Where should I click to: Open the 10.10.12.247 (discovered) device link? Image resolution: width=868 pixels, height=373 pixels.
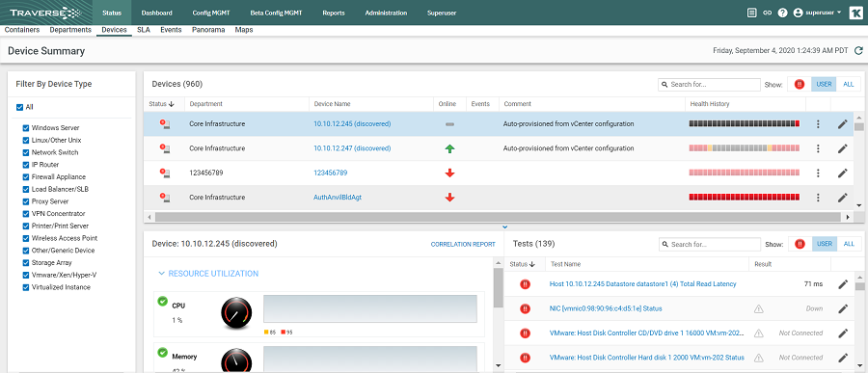pos(352,148)
